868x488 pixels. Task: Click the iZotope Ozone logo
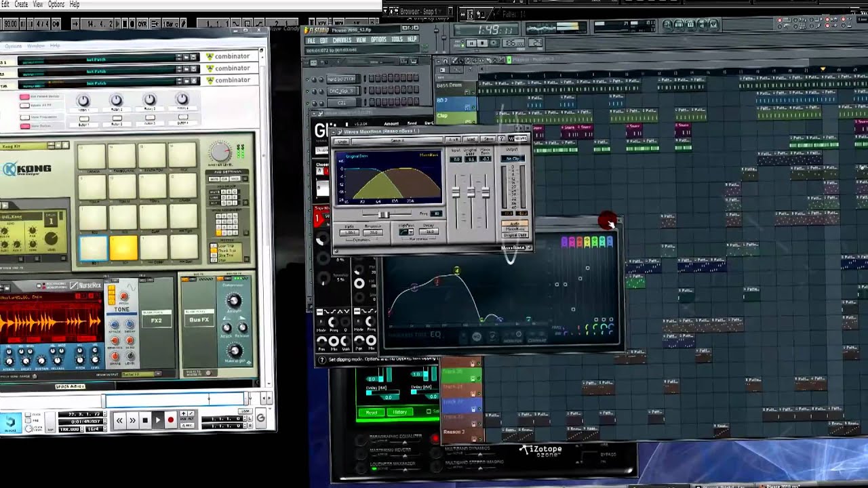click(x=540, y=450)
